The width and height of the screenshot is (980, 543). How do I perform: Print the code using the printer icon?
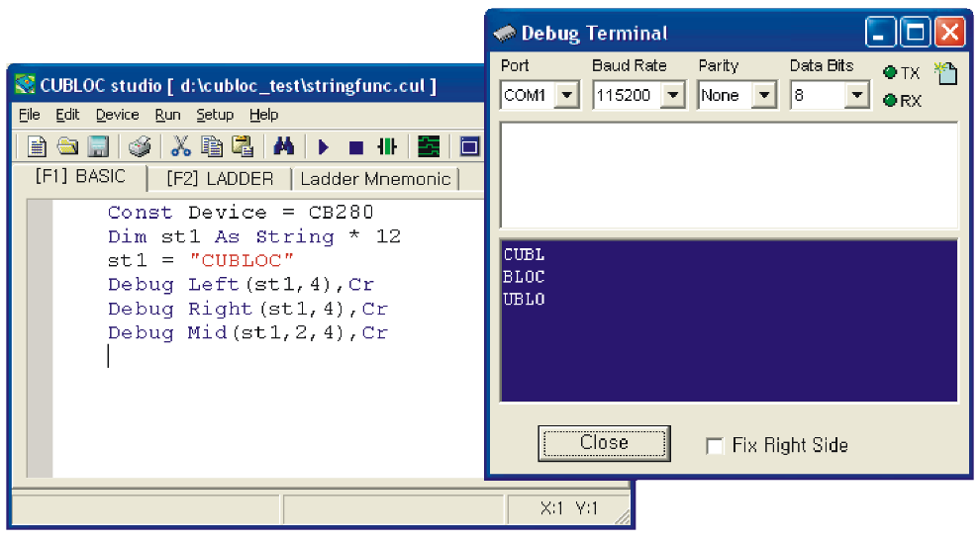click(140, 147)
